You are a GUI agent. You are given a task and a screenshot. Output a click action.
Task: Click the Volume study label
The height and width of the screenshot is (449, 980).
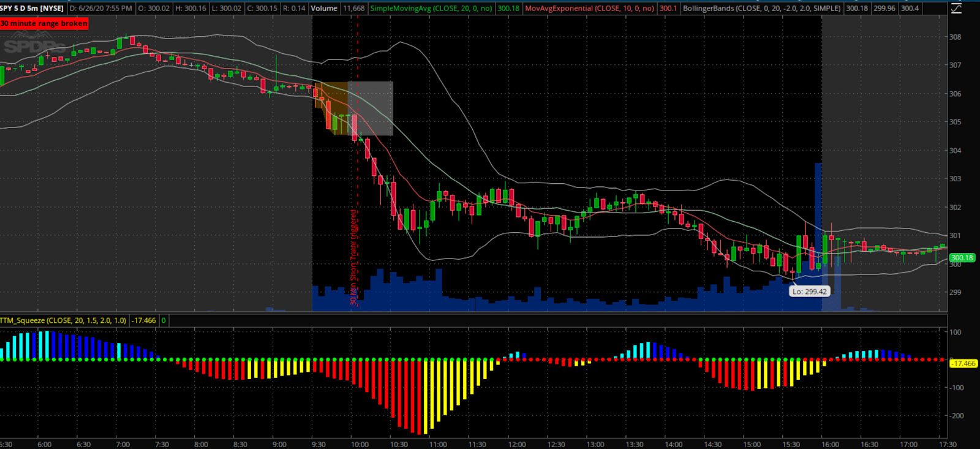324,9
